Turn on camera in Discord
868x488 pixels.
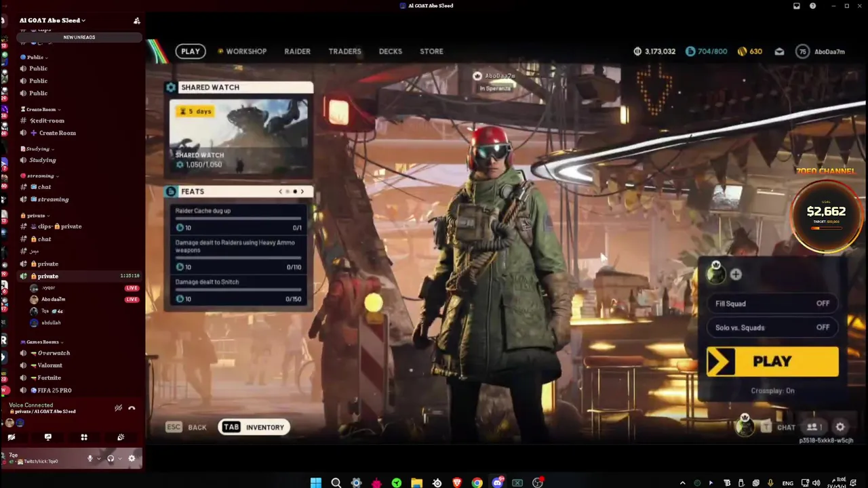12,437
